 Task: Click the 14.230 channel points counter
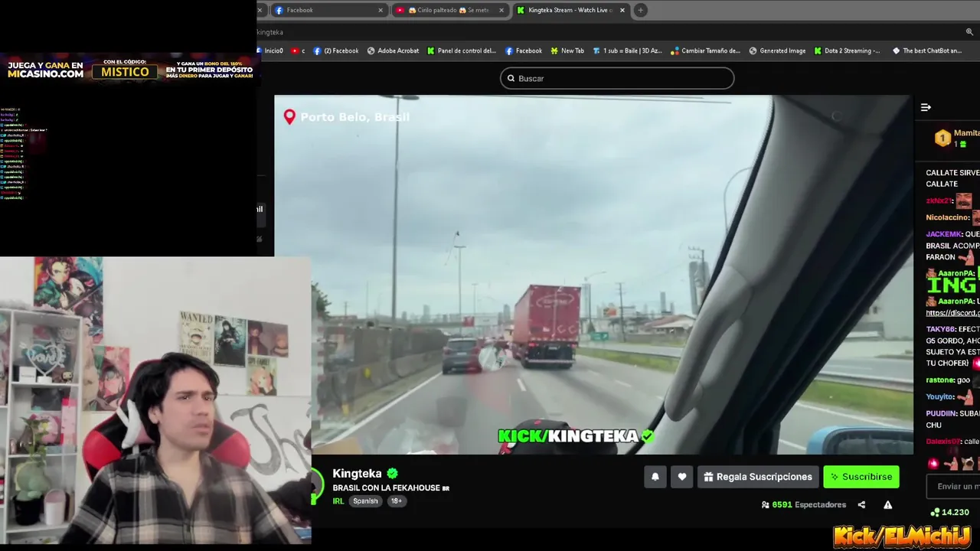click(949, 512)
